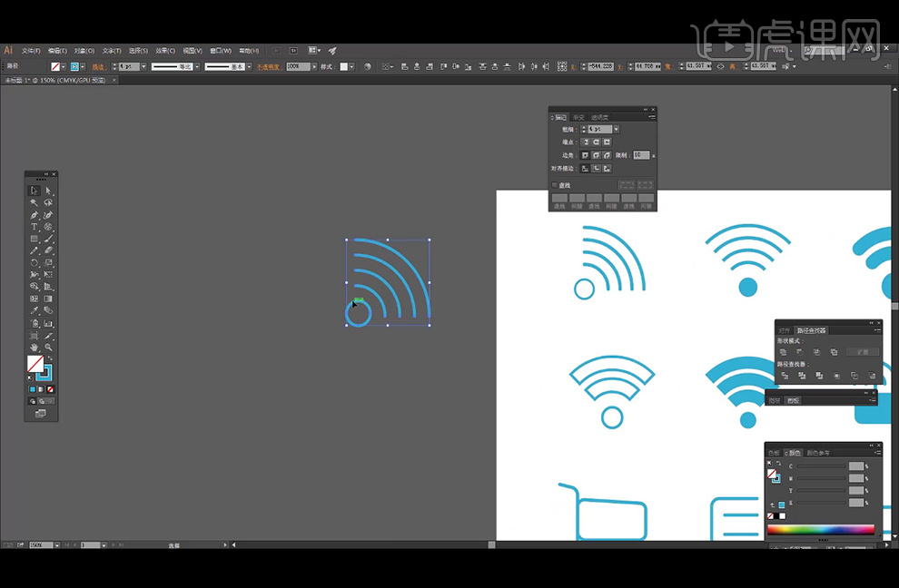This screenshot has width=899, height=588.
Task: Enable the 虚线 dashed line checkbox
Action: (x=555, y=185)
